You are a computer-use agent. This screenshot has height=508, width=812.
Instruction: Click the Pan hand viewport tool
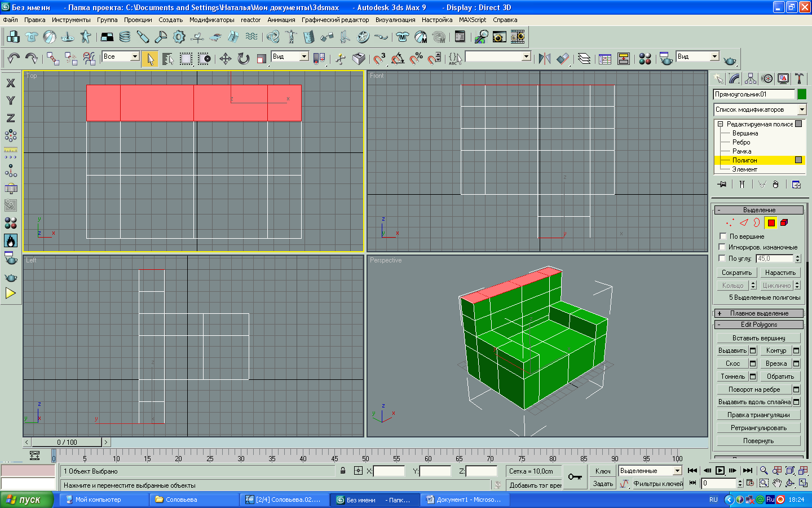coord(777,483)
